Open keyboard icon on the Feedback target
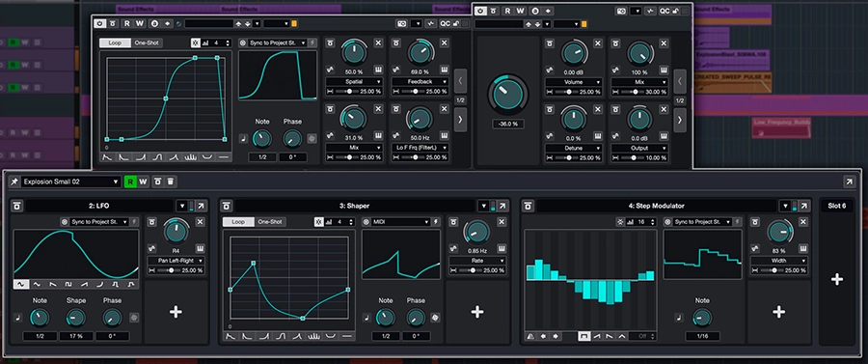Image resolution: width=868 pixels, height=364 pixels. 444,70
